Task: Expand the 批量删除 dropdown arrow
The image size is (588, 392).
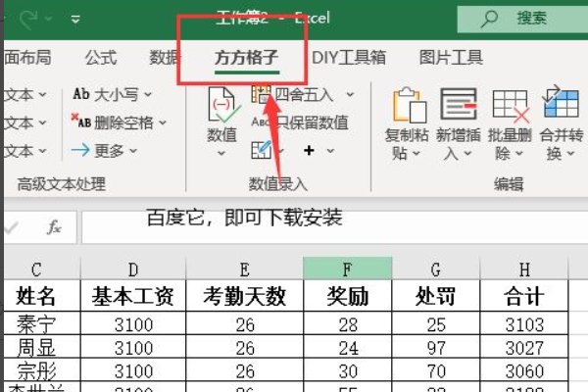Action: coord(519,153)
